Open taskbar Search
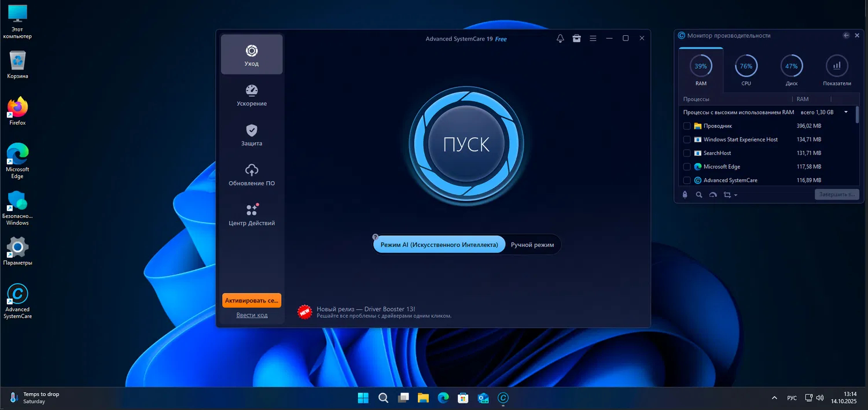Screen dimensions: 868x410 [383, 398]
